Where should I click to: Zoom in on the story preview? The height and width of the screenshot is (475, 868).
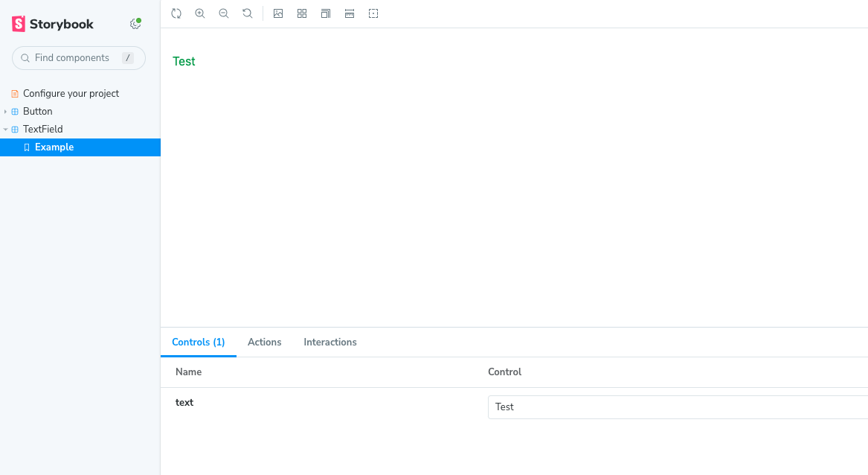click(200, 13)
